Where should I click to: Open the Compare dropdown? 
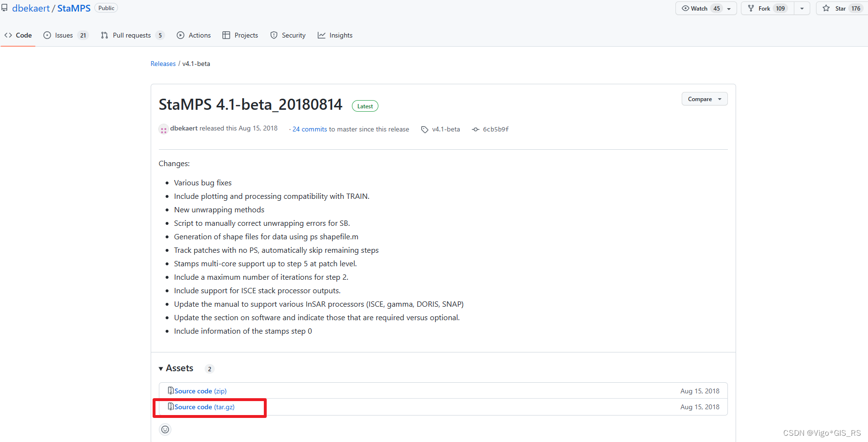pos(704,99)
